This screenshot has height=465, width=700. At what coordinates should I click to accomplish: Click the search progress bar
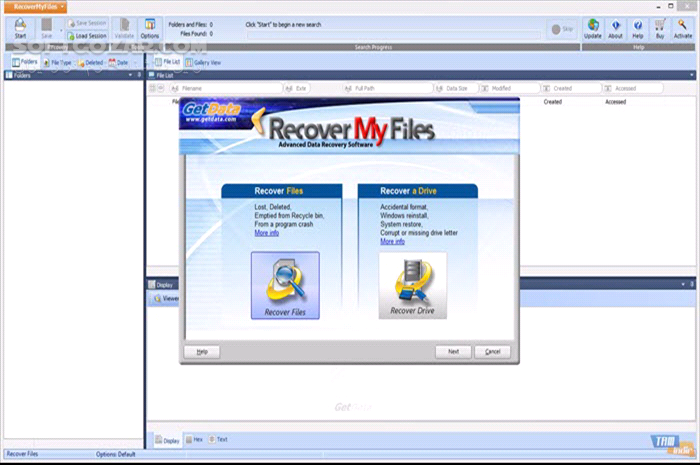[393, 35]
